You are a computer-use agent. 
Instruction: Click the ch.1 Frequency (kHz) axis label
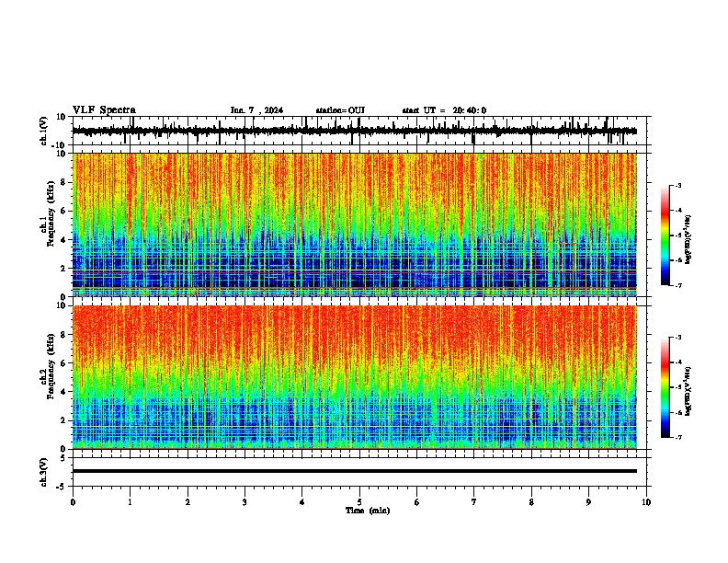[49, 224]
